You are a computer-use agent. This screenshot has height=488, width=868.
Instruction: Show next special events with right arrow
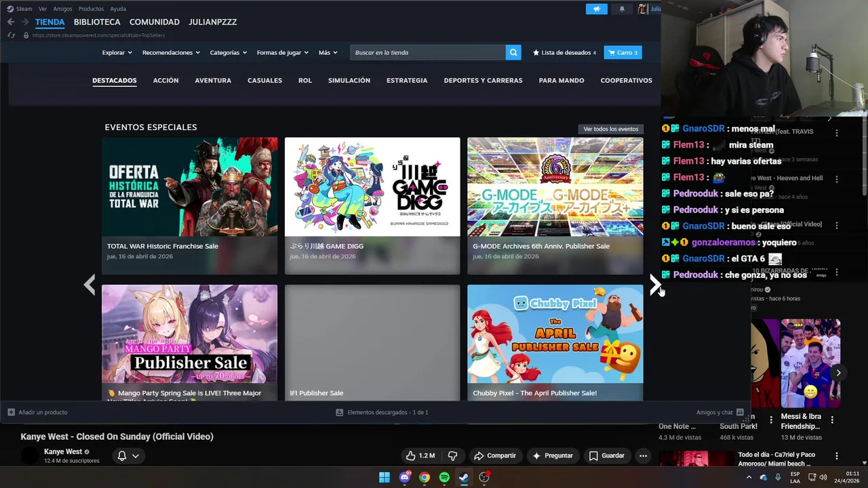(x=655, y=285)
